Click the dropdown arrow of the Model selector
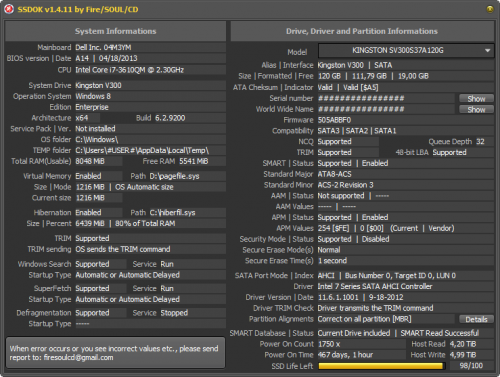 [x=487, y=51]
